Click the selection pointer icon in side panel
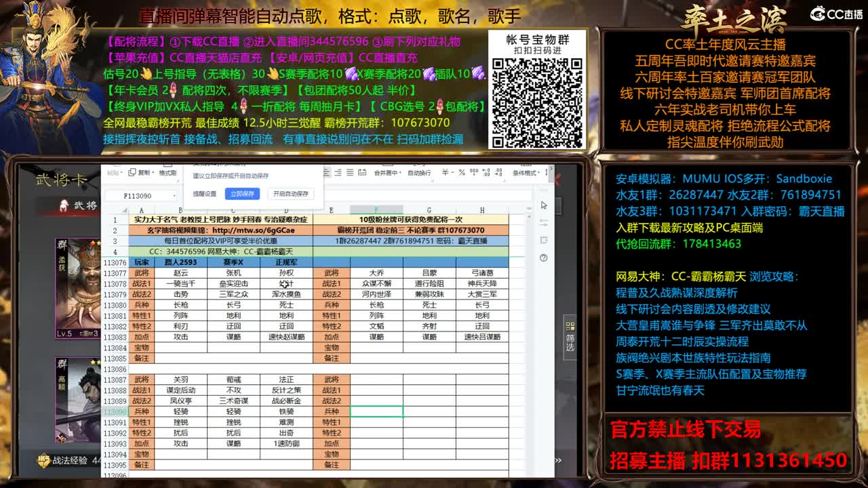Viewport: 868px width, 488px height. [544, 205]
